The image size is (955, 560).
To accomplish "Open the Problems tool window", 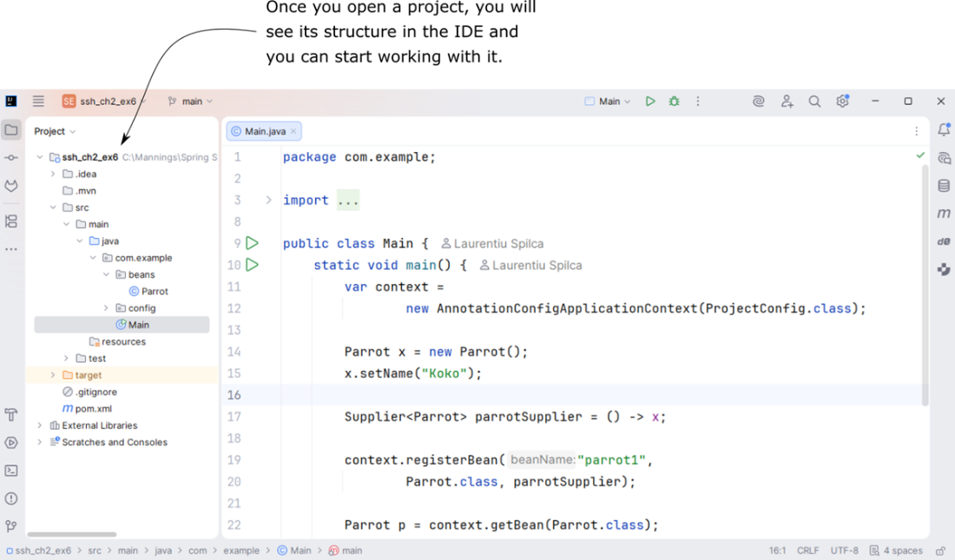I will coord(11,498).
